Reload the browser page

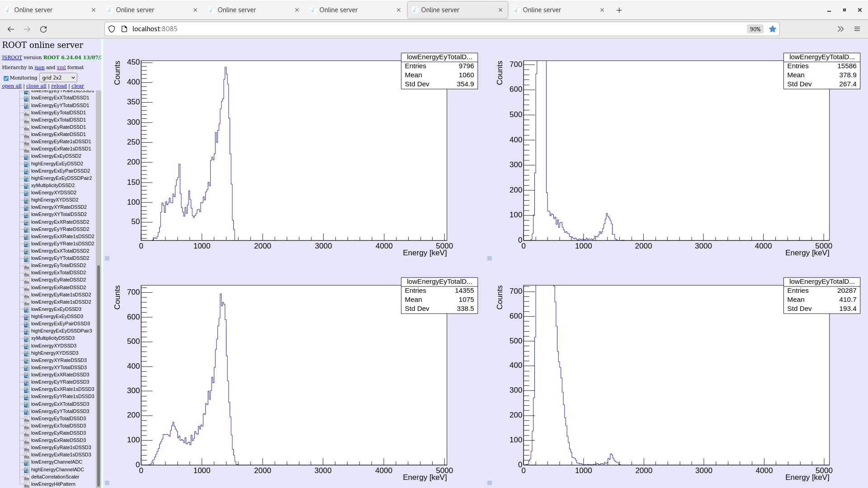(43, 29)
